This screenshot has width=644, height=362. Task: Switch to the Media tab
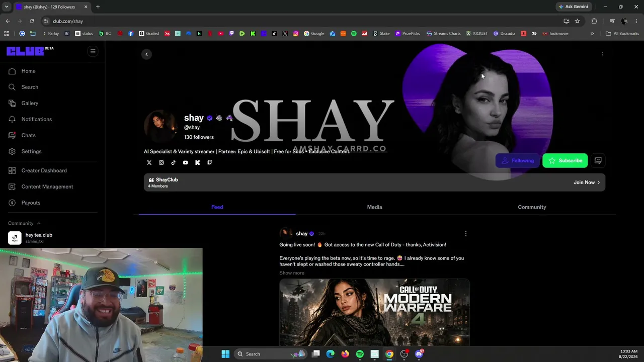pyautogui.click(x=375, y=207)
